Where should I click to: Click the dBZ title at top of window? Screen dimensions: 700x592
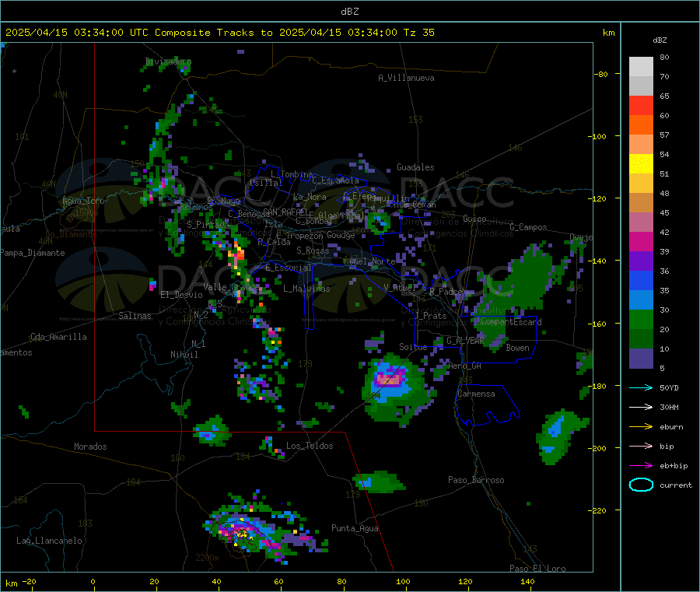(349, 12)
